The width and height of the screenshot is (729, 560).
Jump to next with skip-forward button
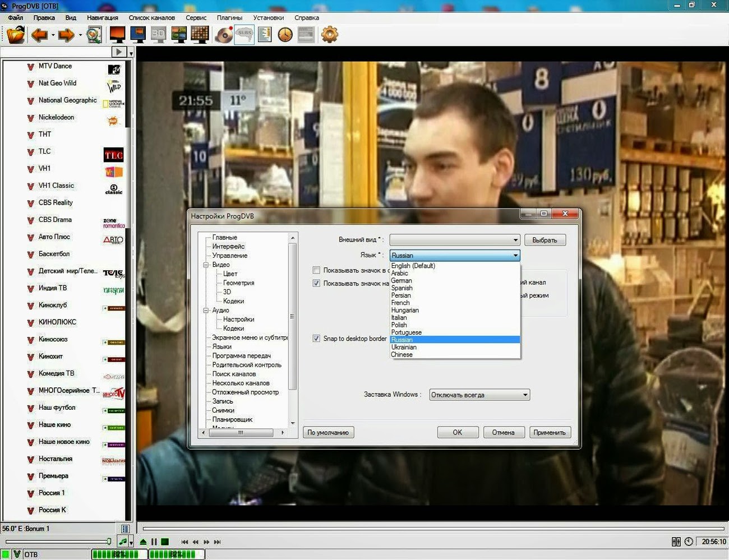pyautogui.click(x=217, y=542)
